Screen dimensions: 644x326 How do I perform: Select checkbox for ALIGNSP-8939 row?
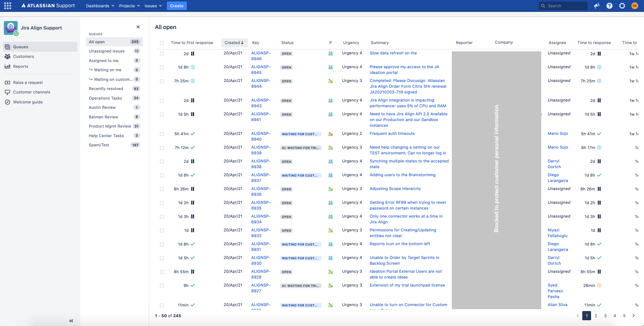click(x=162, y=148)
